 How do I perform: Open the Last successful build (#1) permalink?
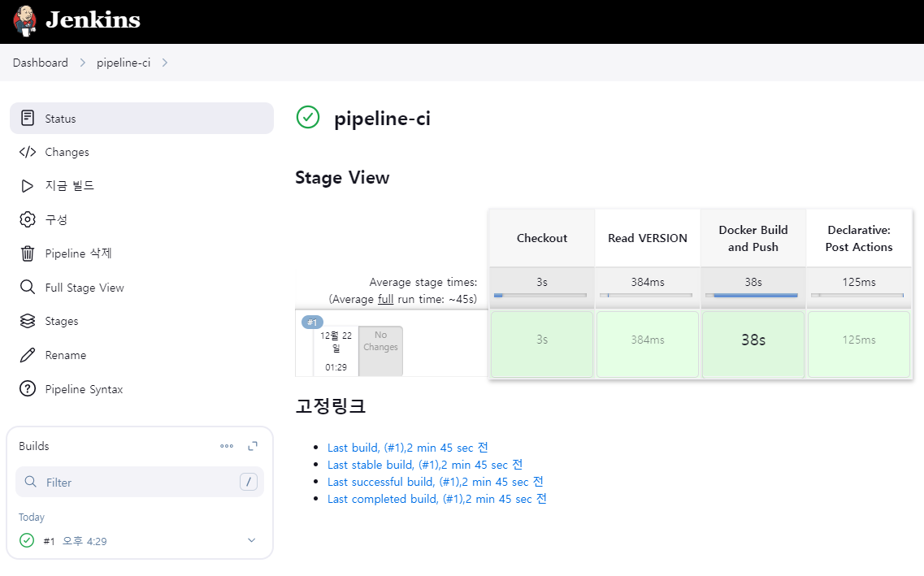(x=436, y=482)
